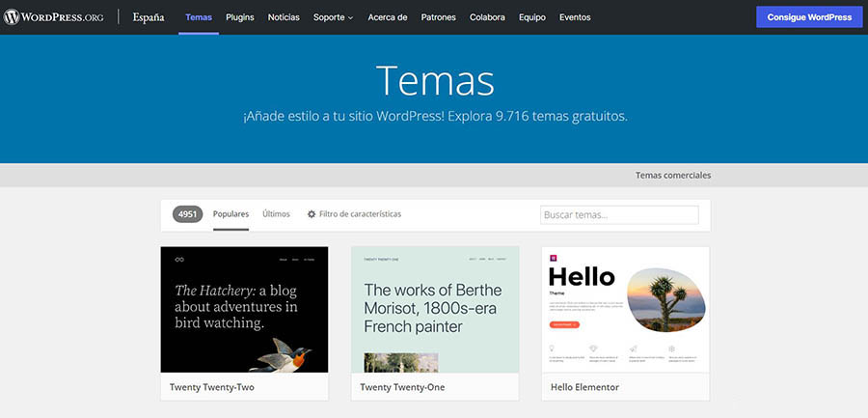Image resolution: width=868 pixels, height=418 pixels.
Task: Switch to the Populares tab
Action: [231, 214]
